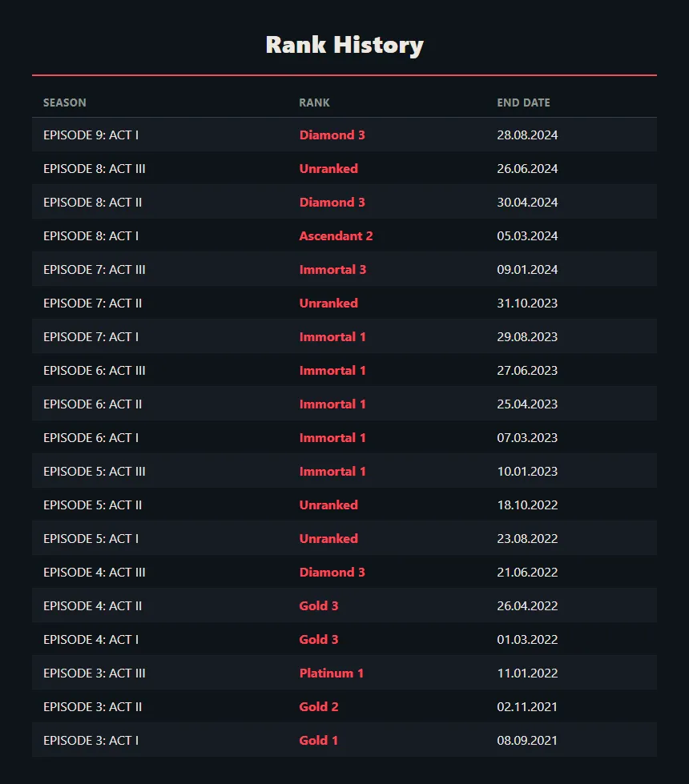Click the RANK column header
This screenshot has width=689, height=784.
(x=314, y=103)
